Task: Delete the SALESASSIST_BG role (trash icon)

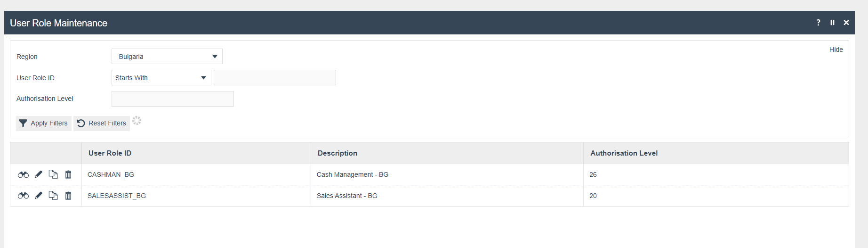Action: coord(68,196)
